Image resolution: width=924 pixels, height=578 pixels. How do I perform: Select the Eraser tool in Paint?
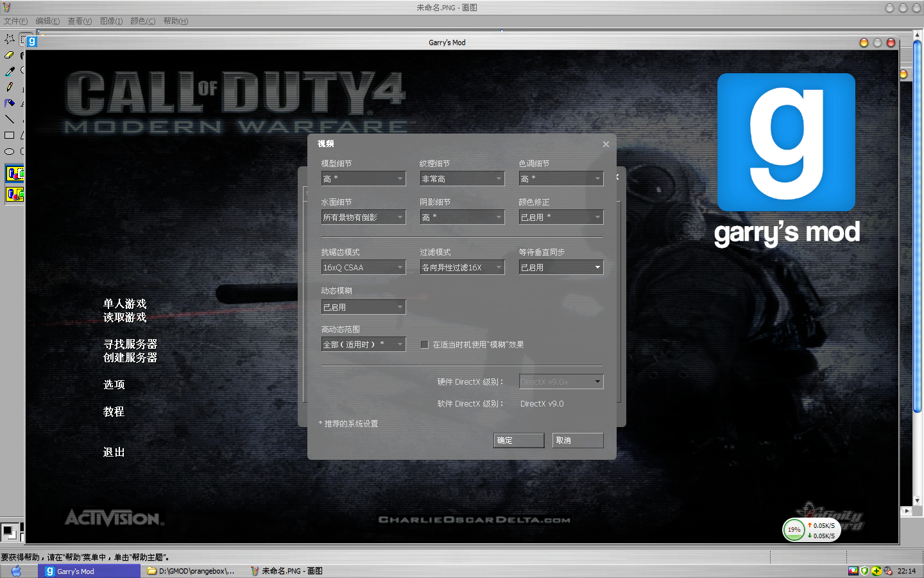pyautogui.click(x=10, y=55)
